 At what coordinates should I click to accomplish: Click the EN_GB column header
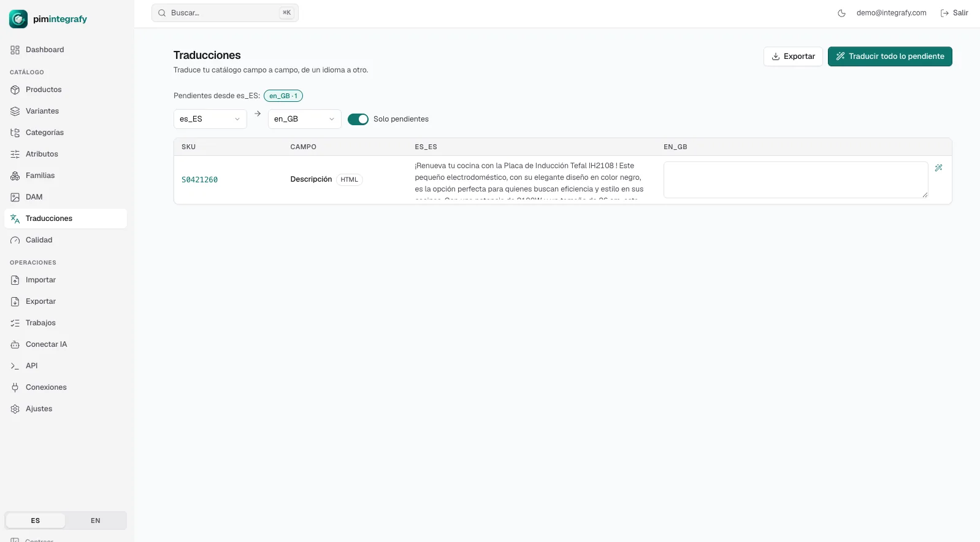click(x=675, y=147)
